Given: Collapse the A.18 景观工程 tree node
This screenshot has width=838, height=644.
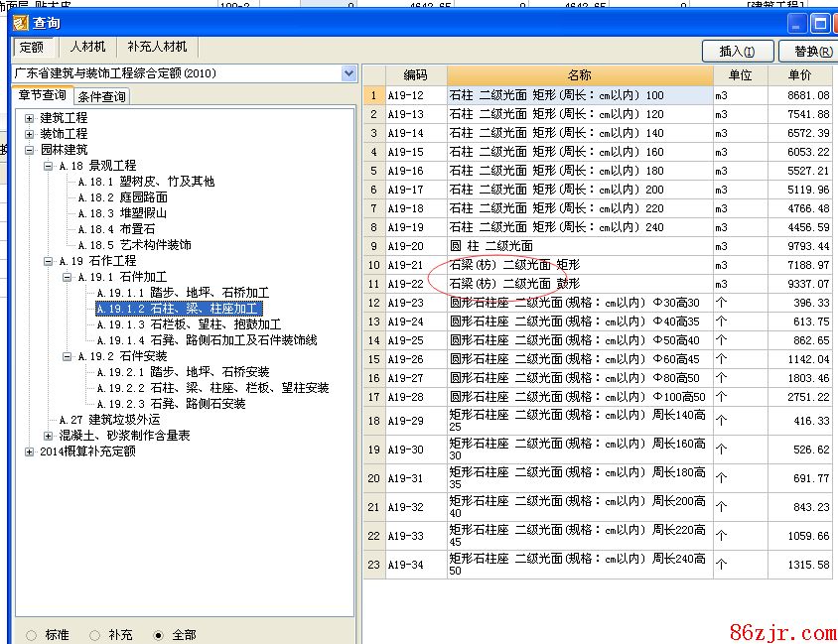Looking at the screenshot, I should click(49, 166).
